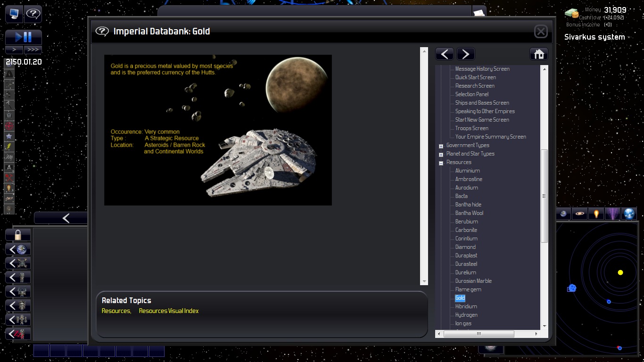Select the highlighted Gold tree entry
644x362 pixels.
click(x=460, y=298)
